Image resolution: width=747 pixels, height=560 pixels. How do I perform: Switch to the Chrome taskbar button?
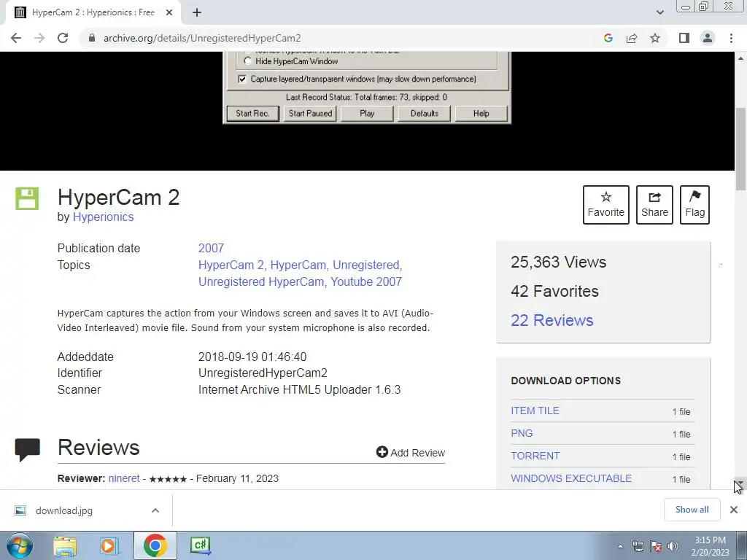coord(155,545)
